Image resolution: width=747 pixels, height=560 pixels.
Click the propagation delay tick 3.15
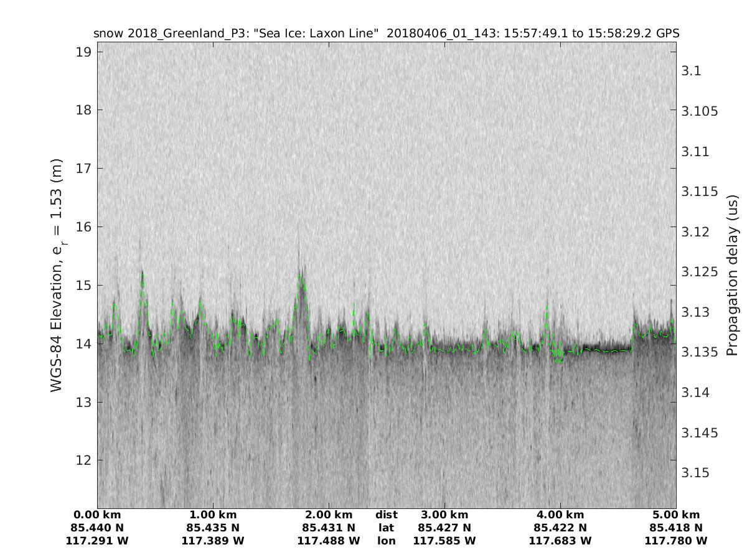tap(695, 473)
